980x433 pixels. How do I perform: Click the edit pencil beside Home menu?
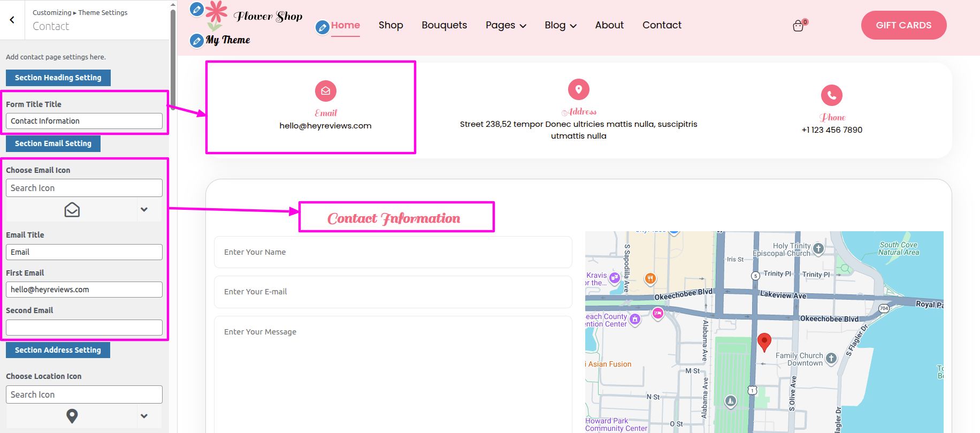point(322,27)
